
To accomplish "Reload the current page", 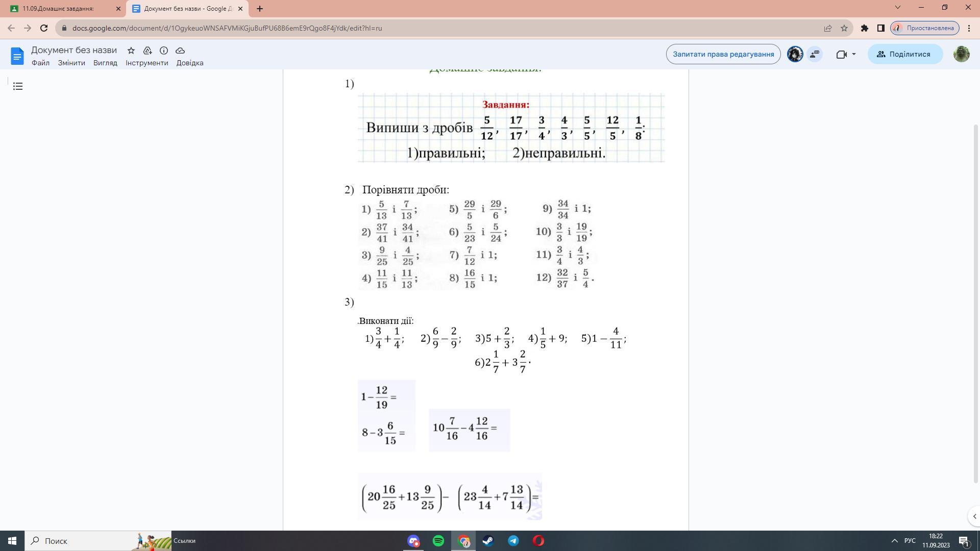I will tap(44, 28).
